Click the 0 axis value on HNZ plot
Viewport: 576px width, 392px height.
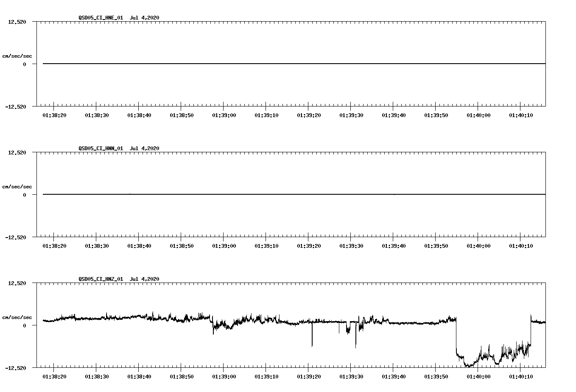pos(25,325)
